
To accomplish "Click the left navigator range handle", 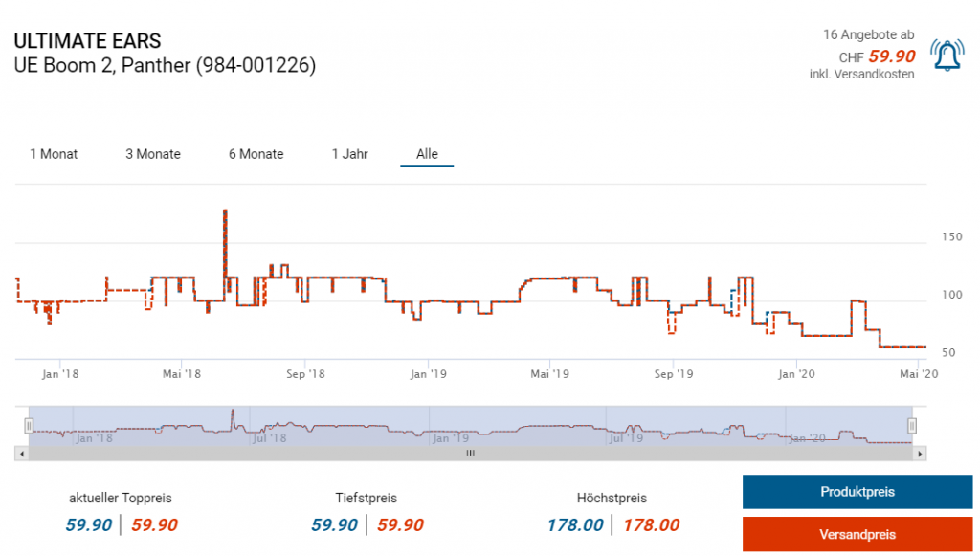I will pos(30,426).
